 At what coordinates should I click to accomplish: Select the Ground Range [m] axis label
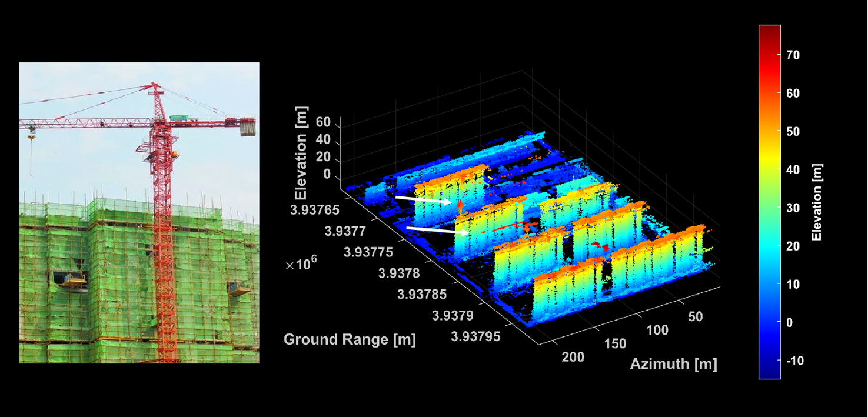pos(350,339)
